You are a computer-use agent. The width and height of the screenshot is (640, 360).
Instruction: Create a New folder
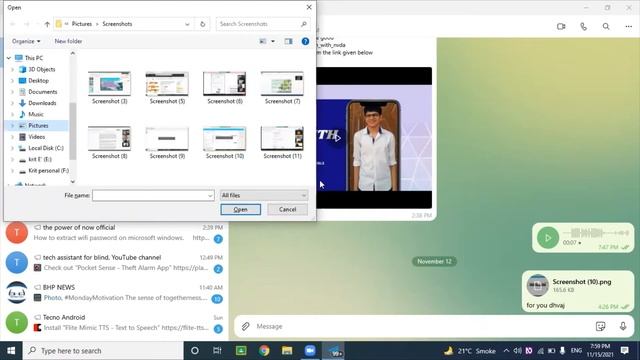click(x=68, y=41)
